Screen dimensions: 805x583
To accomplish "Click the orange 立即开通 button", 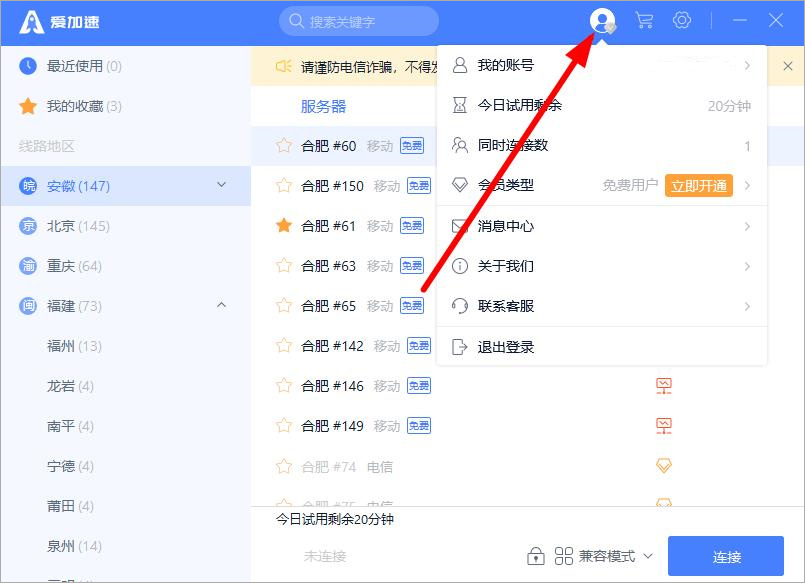I will point(698,185).
